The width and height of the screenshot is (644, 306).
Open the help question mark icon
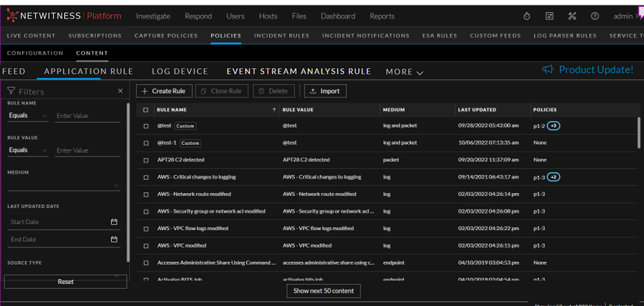(x=595, y=16)
